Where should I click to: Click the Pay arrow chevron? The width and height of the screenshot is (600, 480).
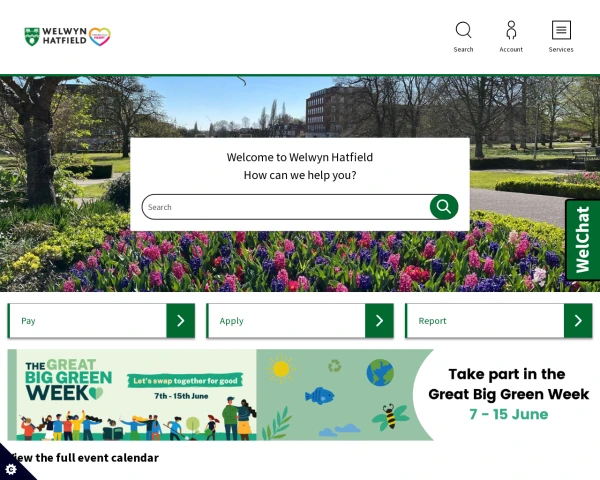(181, 321)
